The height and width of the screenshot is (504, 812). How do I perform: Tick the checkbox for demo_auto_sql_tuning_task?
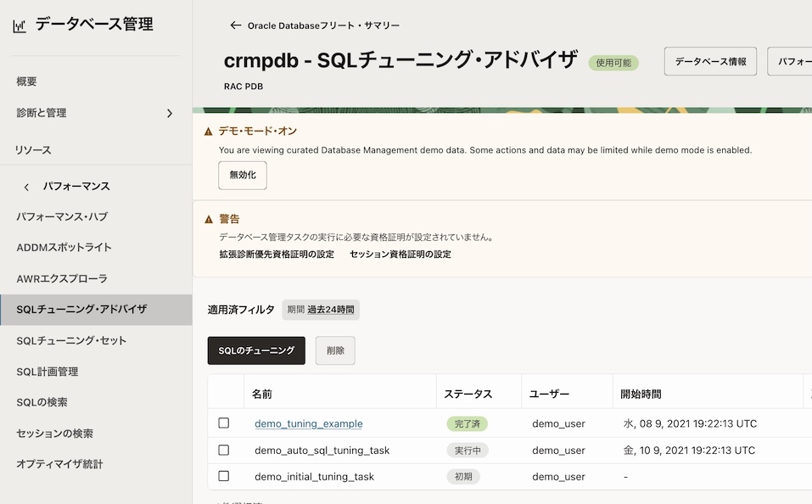(224, 450)
